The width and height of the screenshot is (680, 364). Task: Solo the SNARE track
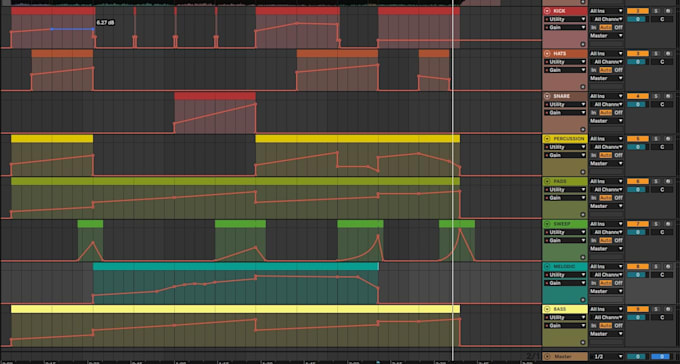click(x=656, y=96)
